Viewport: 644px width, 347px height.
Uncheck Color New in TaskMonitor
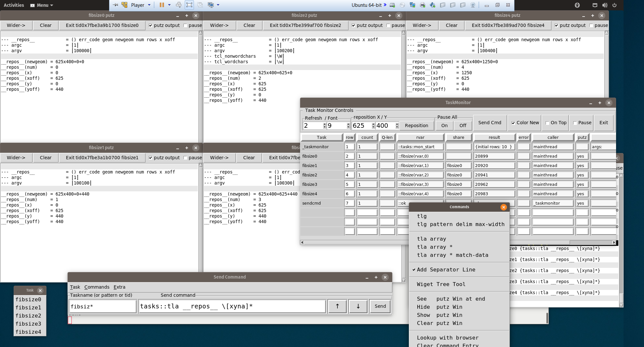[513, 123]
